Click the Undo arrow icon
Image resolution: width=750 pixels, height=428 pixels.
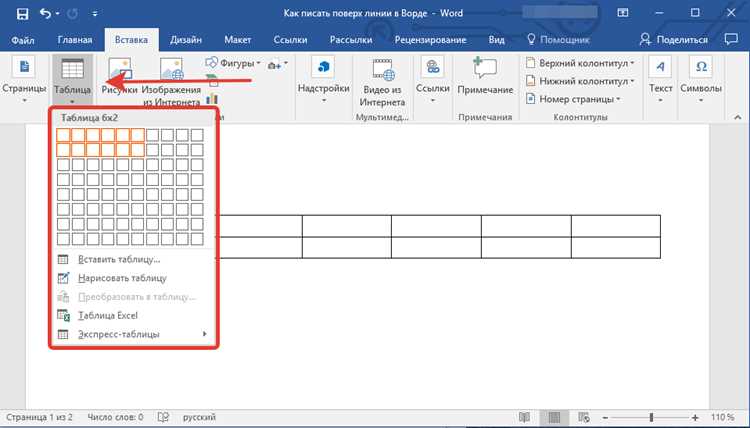pyautogui.click(x=46, y=13)
